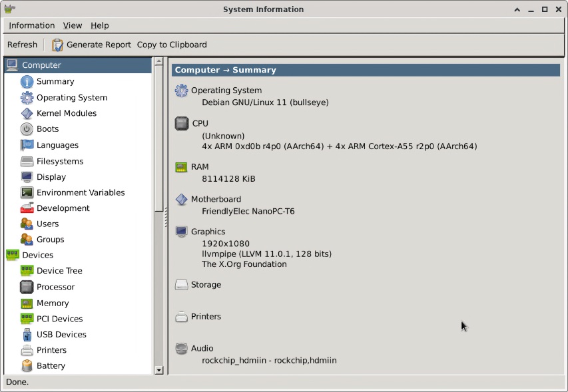Click the Filesystems drive icon

click(27, 161)
